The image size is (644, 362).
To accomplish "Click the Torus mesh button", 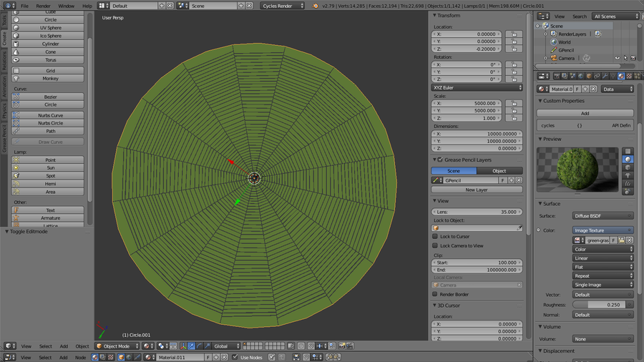I will (x=50, y=60).
